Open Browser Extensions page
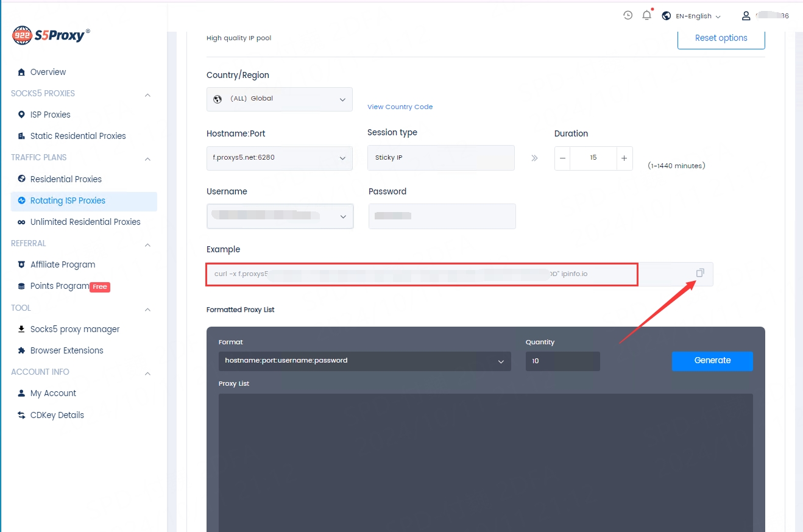 pyautogui.click(x=66, y=350)
